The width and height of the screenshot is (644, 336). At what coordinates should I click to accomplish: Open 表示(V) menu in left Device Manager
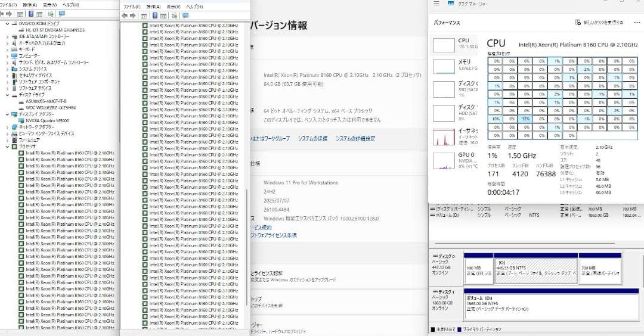pos(49,5)
